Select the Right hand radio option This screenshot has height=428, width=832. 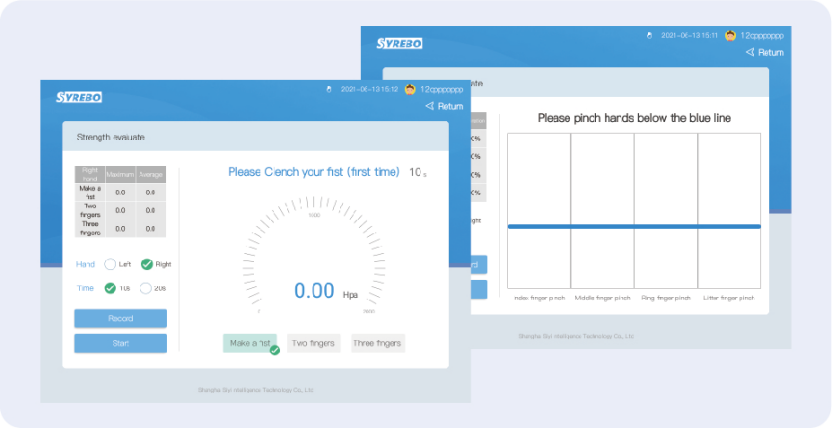pyautogui.click(x=146, y=264)
